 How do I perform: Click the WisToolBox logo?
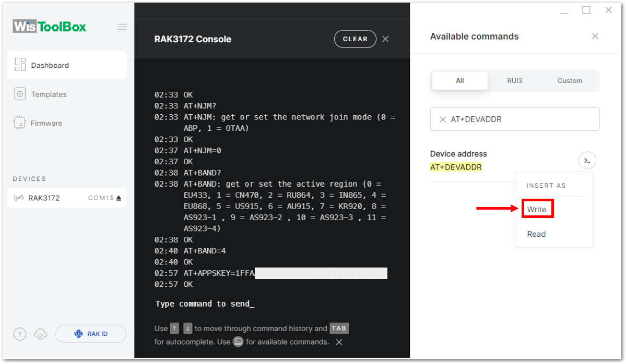[50, 27]
